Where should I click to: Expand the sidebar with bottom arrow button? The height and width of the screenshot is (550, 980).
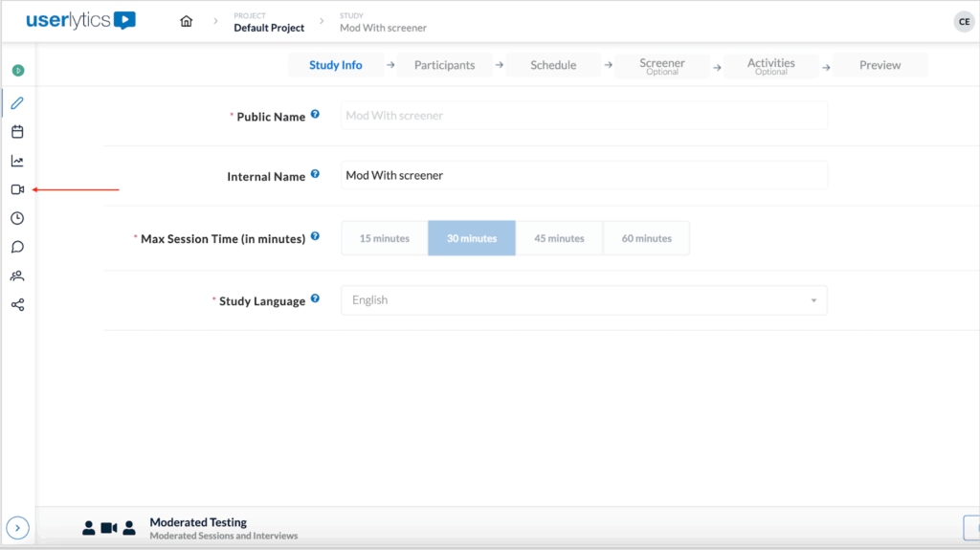[x=17, y=527]
